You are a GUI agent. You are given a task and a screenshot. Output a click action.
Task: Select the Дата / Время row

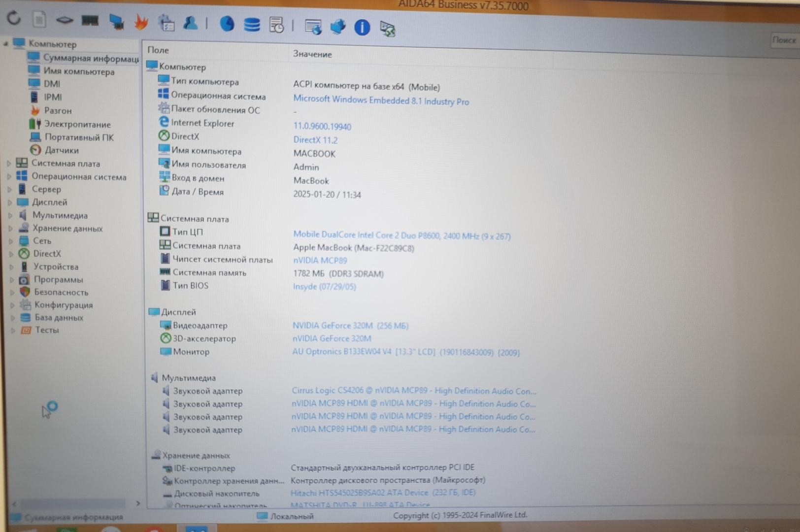click(260, 193)
